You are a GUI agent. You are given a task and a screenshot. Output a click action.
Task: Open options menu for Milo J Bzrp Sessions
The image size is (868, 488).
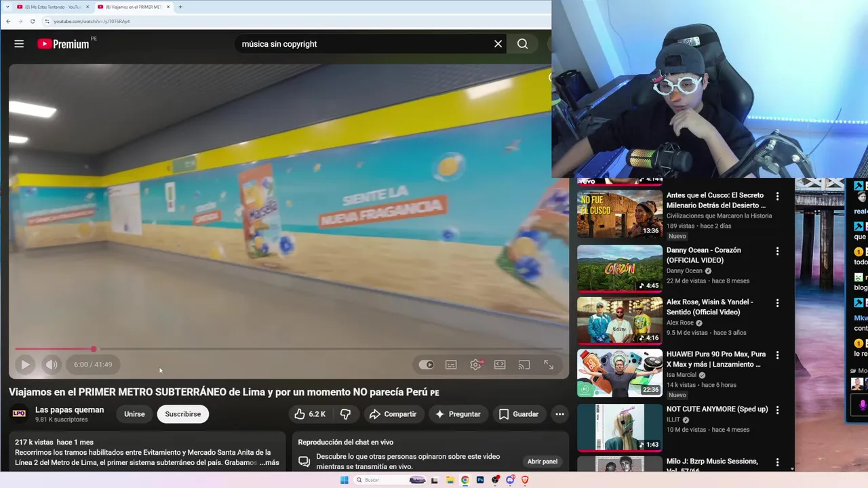(x=777, y=462)
